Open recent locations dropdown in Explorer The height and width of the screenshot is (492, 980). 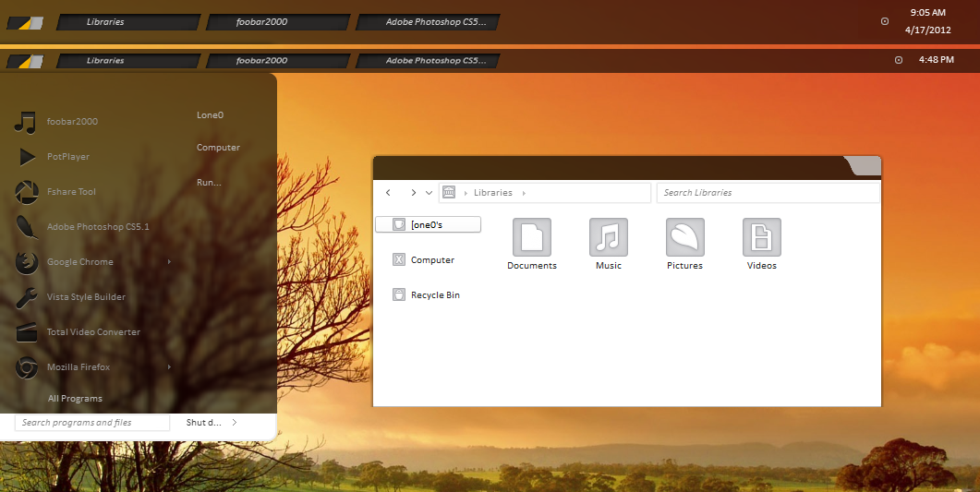tap(429, 193)
